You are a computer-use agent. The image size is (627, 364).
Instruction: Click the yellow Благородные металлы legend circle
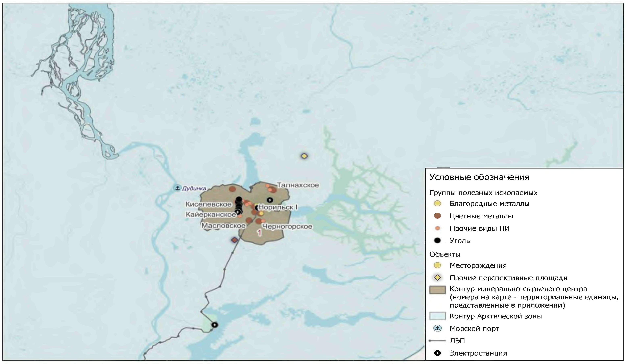437,203
